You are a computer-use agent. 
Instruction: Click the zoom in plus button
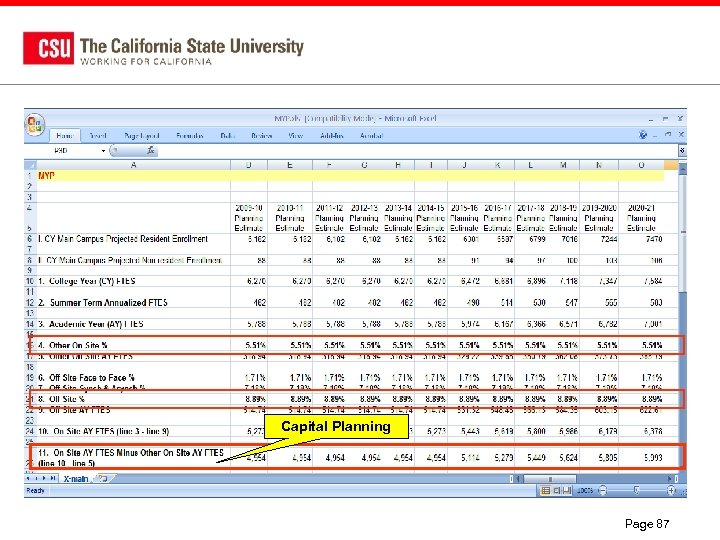pos(671,490)
